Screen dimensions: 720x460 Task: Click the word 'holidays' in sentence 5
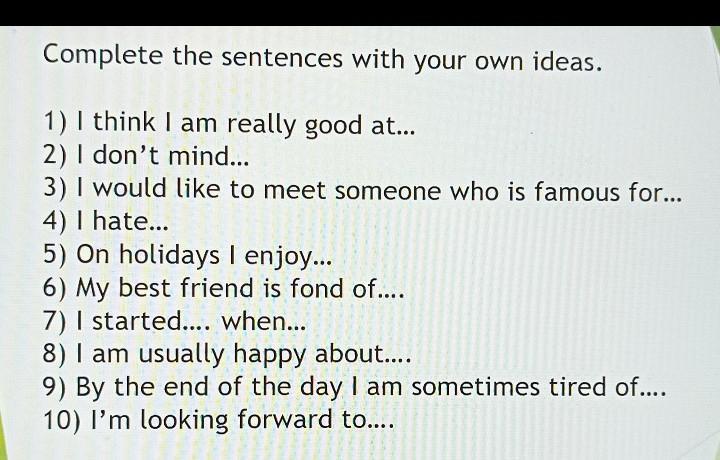(x=169, y=256)
